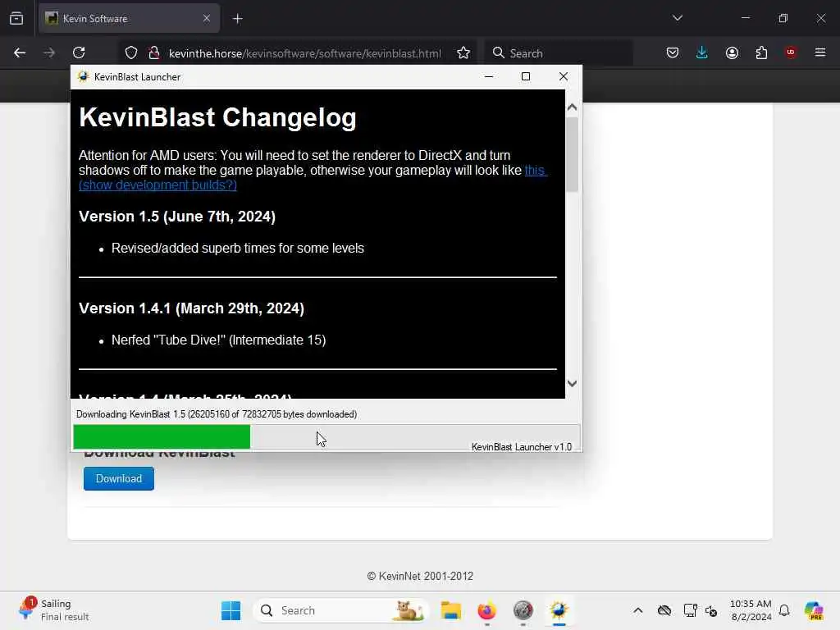Screen dimensions: 840x630
Task: Click '(show development builds?)' link
Action: coord(157,185)
